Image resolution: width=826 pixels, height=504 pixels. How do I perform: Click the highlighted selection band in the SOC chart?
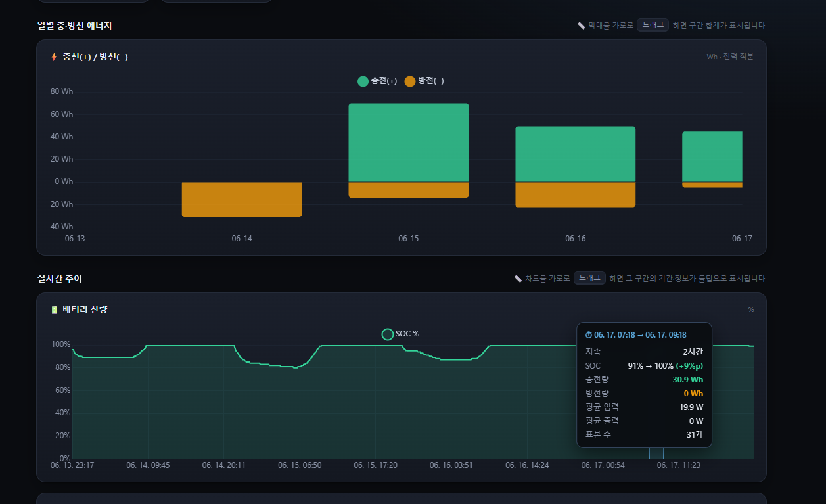(656, 452)
